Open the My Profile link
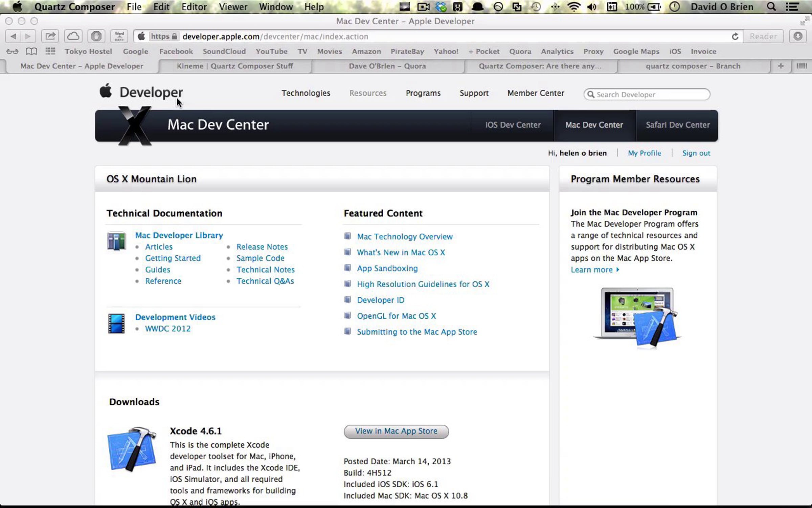 click(x=644, y=153)
